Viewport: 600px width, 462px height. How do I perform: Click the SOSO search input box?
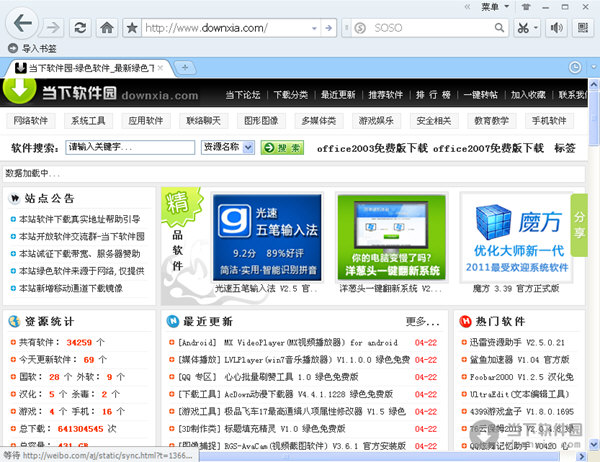[432, 28]
